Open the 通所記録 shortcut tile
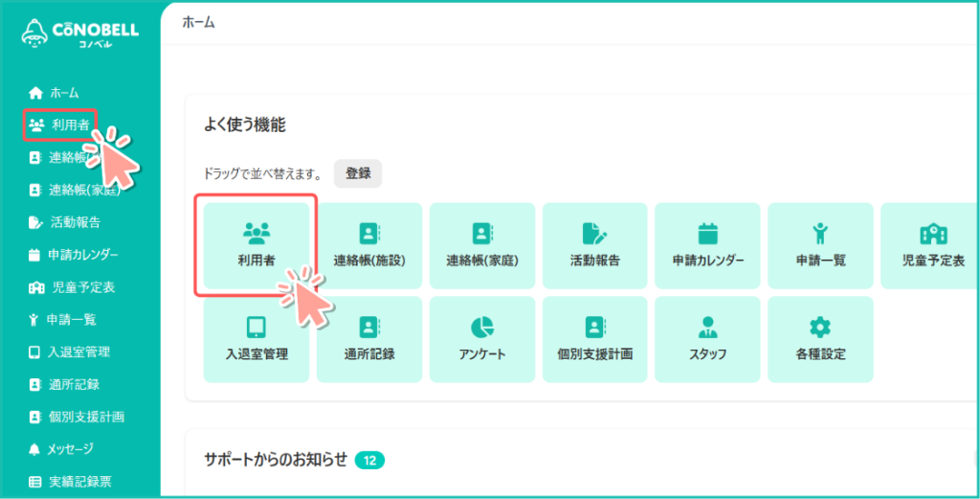This screenshot has height=499, width=980. pos(369,339)
